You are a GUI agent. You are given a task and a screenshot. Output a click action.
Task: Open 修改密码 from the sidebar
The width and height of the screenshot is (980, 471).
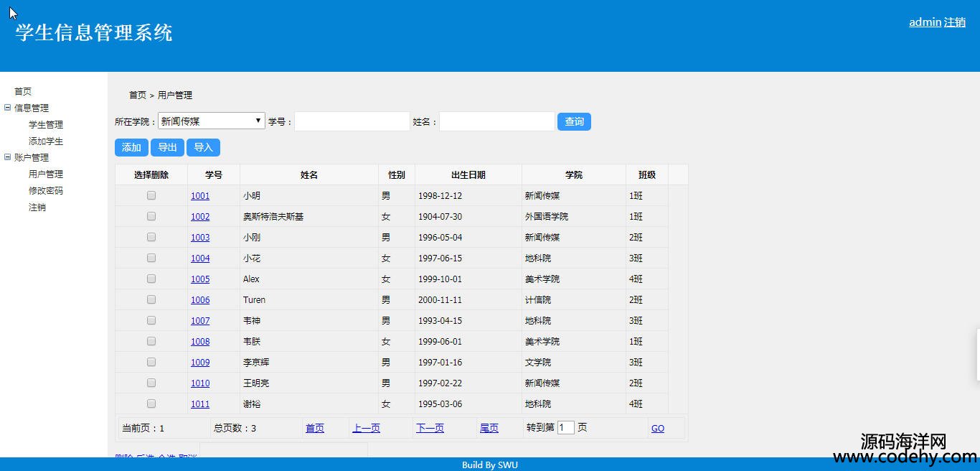[46, 191]
